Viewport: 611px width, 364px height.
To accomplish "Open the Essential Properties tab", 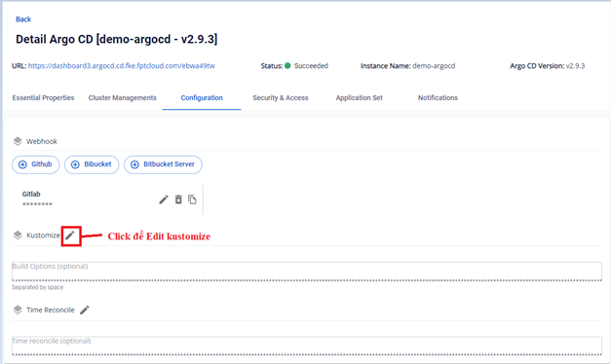I will (43, 97).
